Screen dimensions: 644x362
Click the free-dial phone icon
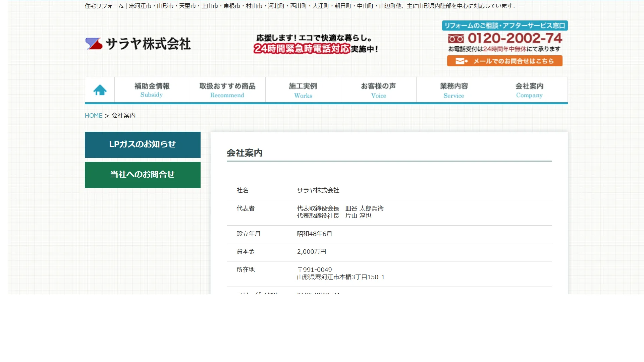(455, 39)
